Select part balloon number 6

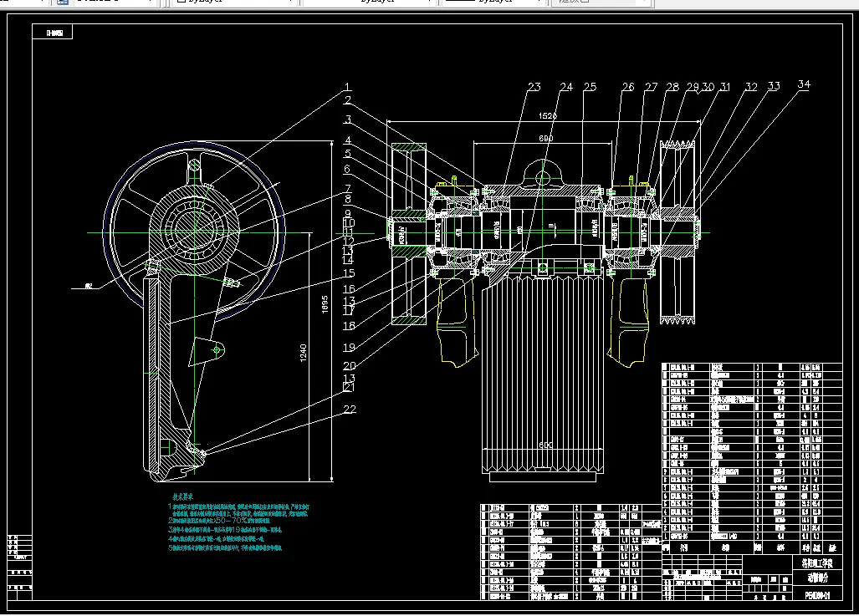[347, 169]
